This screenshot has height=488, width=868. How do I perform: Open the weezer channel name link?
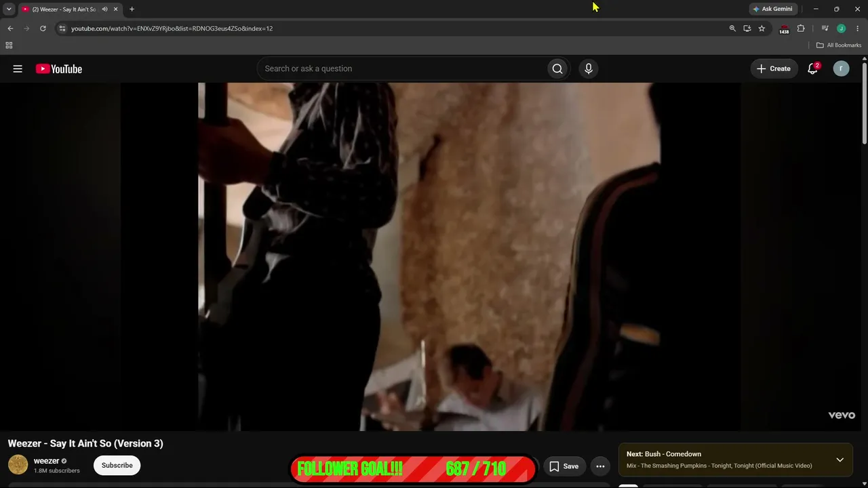[x=47, y=461]
